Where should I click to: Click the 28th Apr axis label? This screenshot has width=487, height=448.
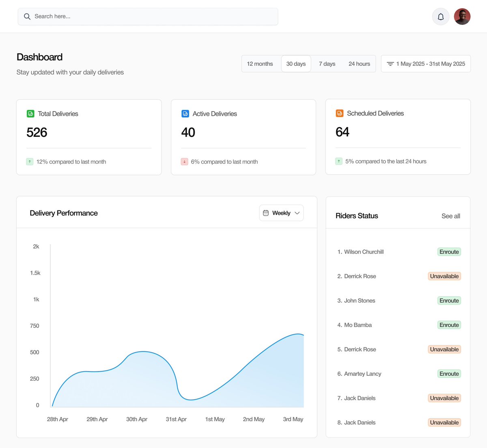[x=57, y=419]
